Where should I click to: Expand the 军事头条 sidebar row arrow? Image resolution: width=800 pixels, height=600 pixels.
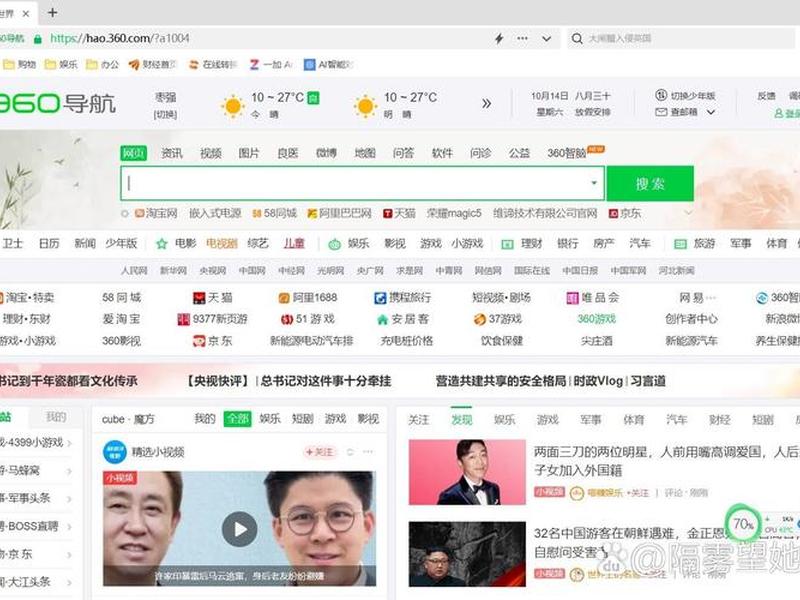(x=69, y=499)
